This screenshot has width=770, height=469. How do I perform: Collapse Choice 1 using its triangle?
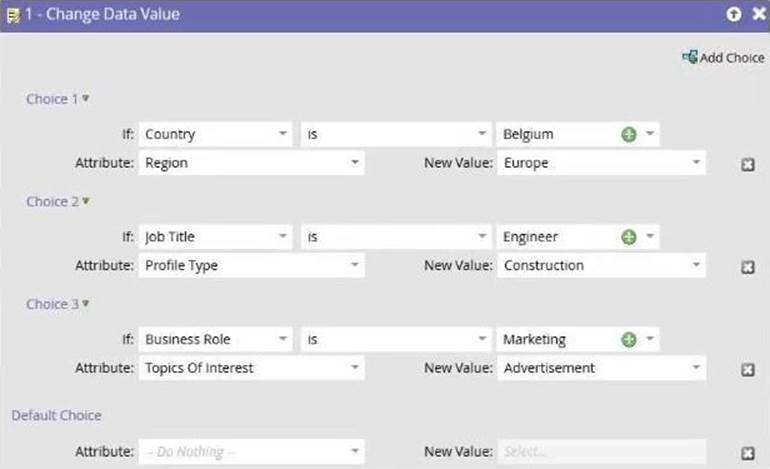[86, 98]
